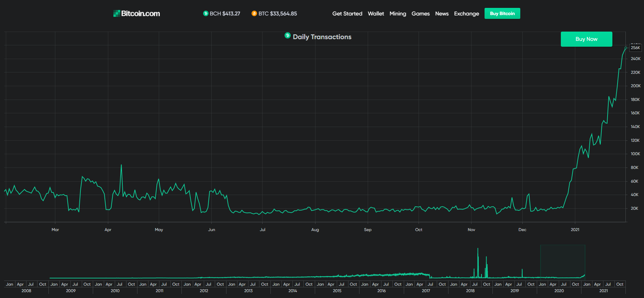Click the 240K y-axis label

[635, 59]
